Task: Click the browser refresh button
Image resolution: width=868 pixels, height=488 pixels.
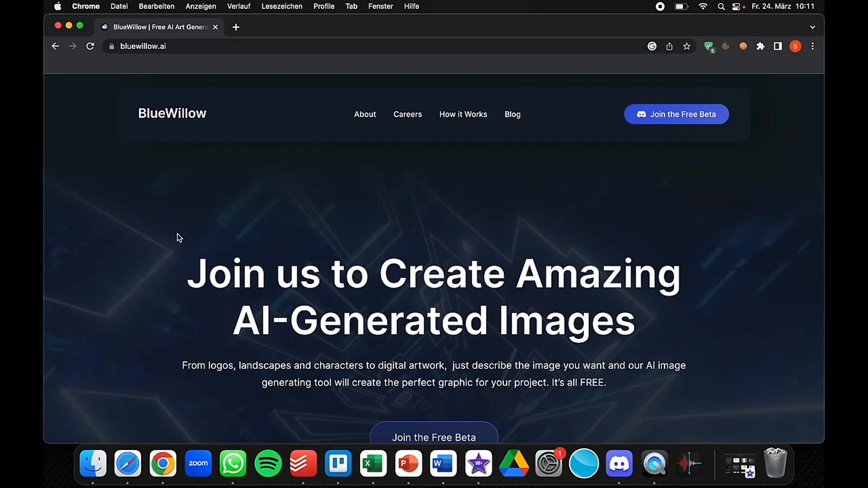Action: click(90, 46)
